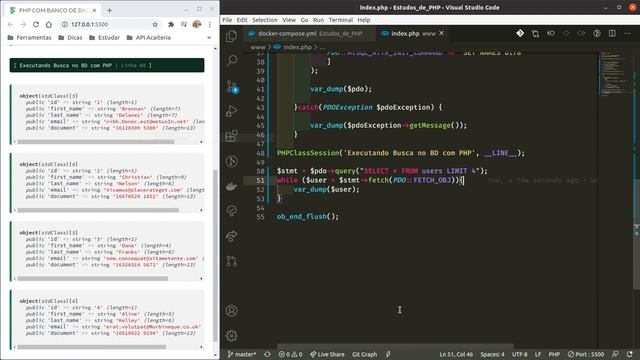This screenshot has width=640, height=360.
Task: Click Port : 5500 Live Server status
Action: (586, 354)
